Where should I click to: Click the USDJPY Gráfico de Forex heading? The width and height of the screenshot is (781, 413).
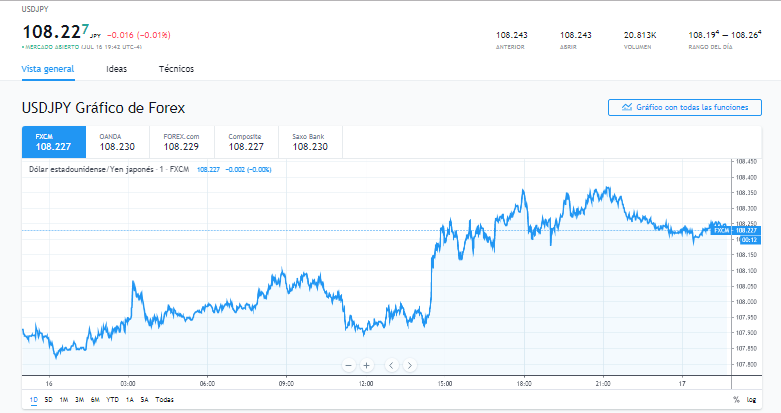coord(103,108)
